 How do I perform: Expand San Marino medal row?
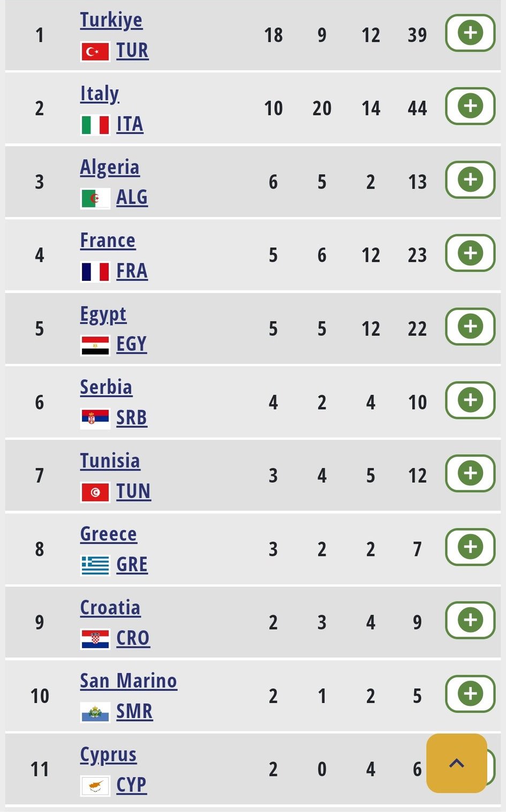tap(470, 694)
